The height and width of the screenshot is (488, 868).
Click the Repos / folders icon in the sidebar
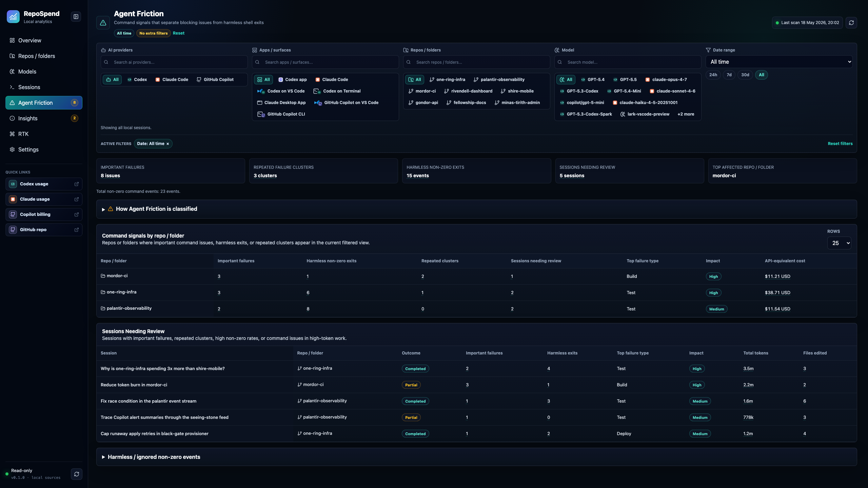click(12, 56)
